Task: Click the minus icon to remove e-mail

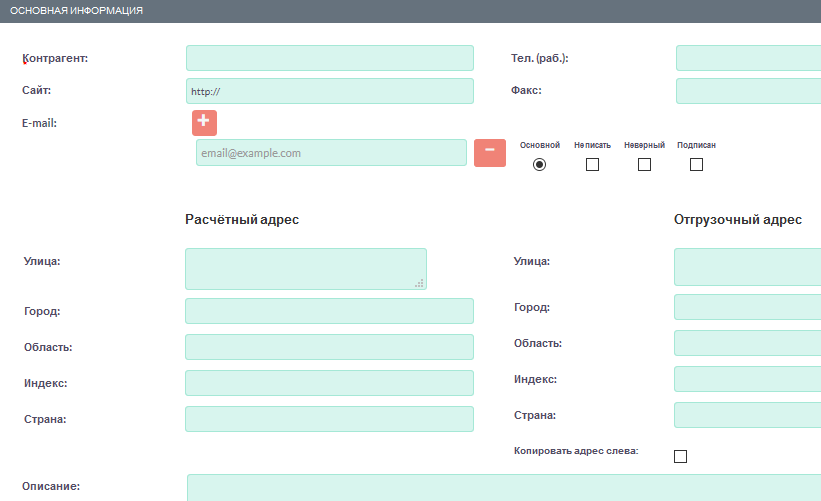Action: click(x=489, y=152)
